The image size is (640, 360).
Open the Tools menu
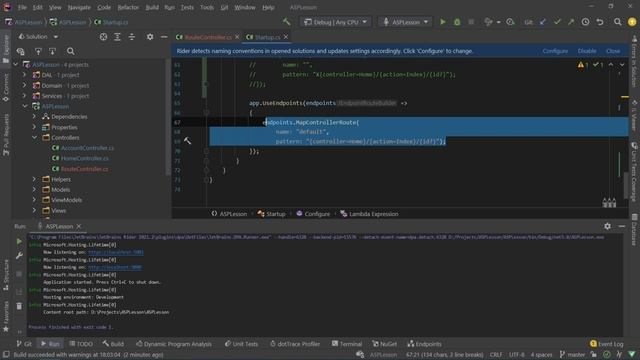pos(207,7)
